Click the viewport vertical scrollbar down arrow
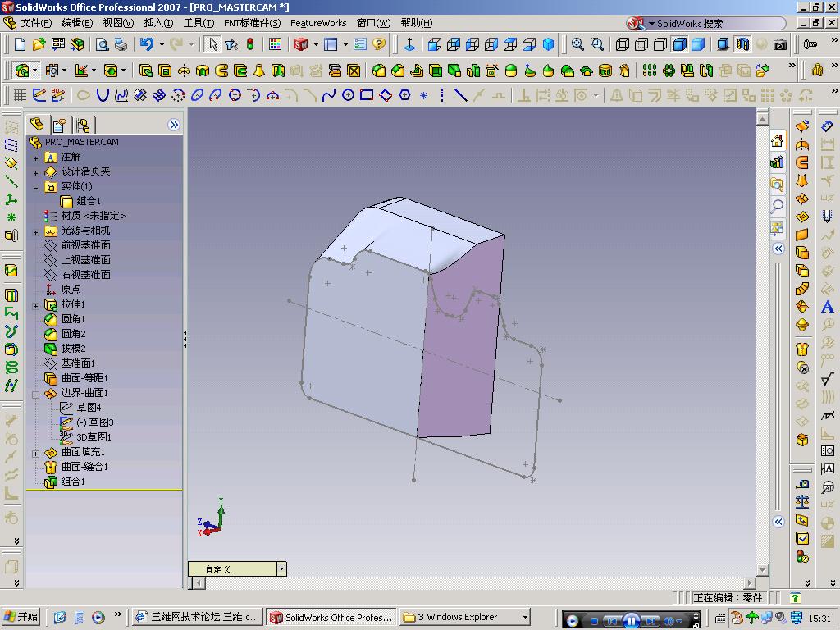Image resolution: width=840 pixels, height=630 pixels. click(762, 570)
